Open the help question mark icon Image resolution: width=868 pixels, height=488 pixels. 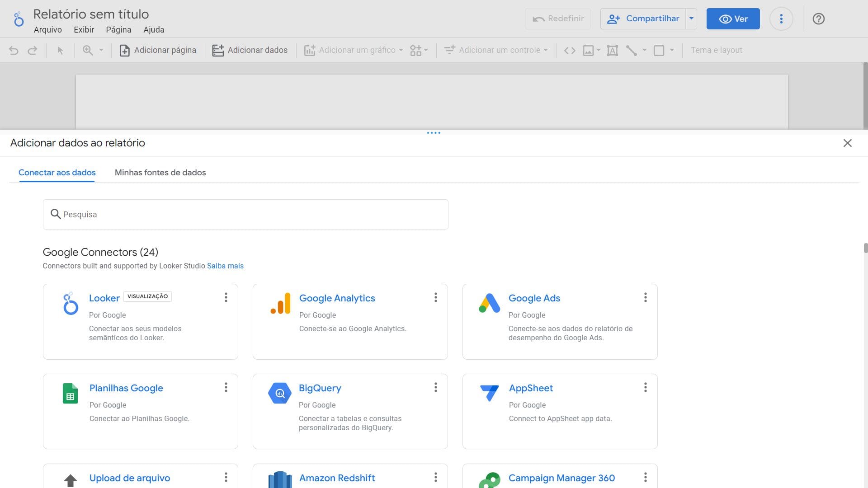(x=818, y=19)
